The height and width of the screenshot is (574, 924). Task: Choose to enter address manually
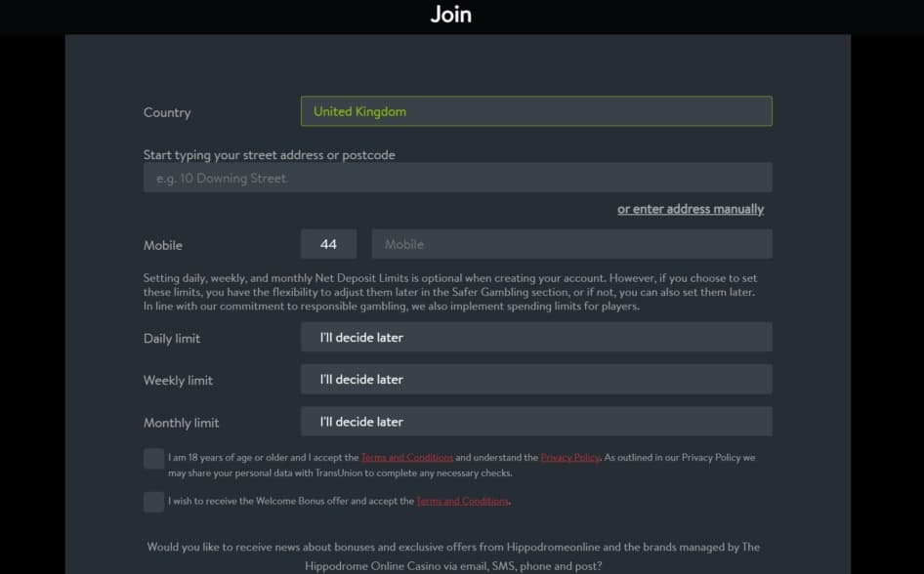pyautogui.click(x=691, y=208)
